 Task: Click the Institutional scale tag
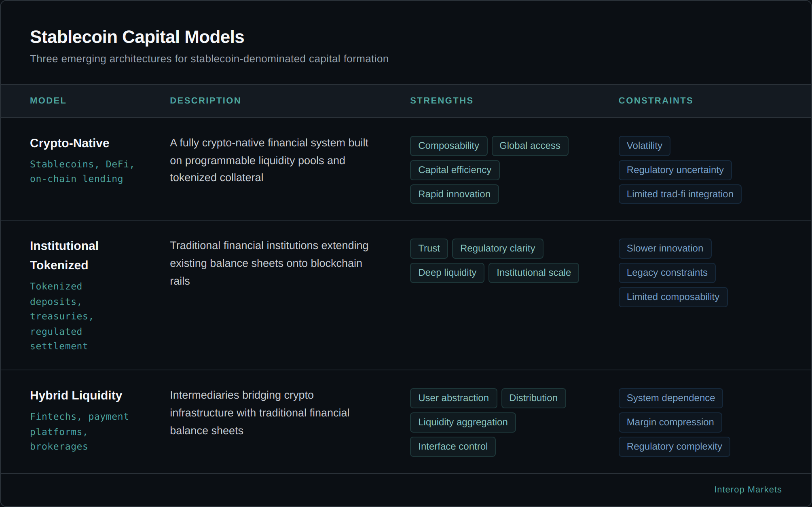533,273
